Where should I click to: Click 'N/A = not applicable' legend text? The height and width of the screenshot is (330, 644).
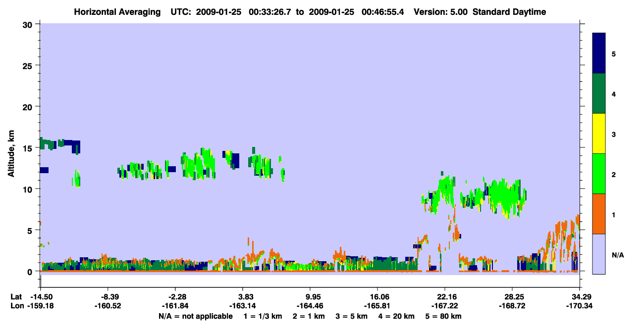coord(195,316)
